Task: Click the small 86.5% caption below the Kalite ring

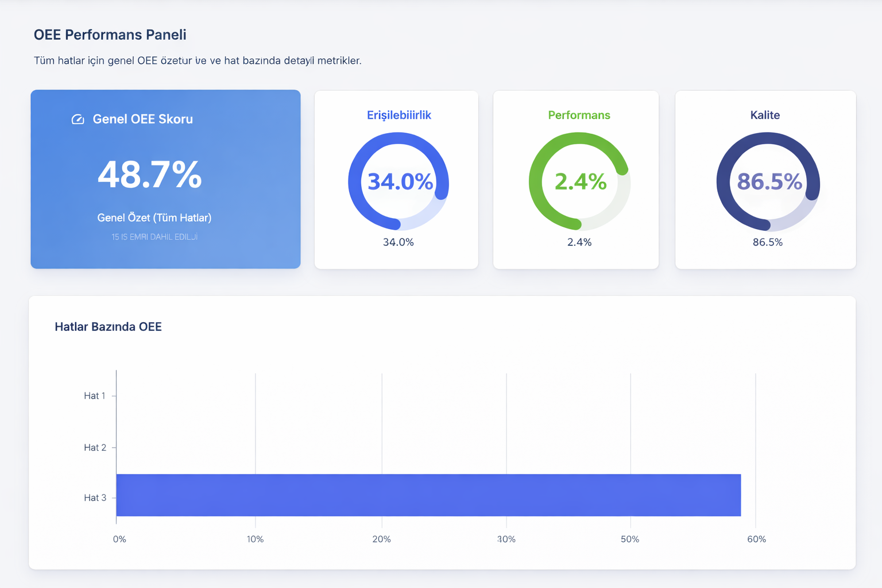Action: pyautogui.click(x=767, y=242)
